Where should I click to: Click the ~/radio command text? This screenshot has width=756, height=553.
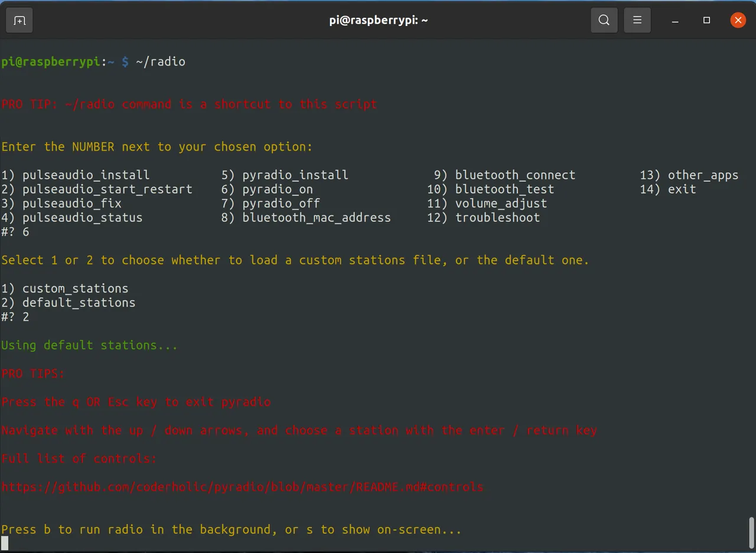pyautogui.click(x=161, y=62)
